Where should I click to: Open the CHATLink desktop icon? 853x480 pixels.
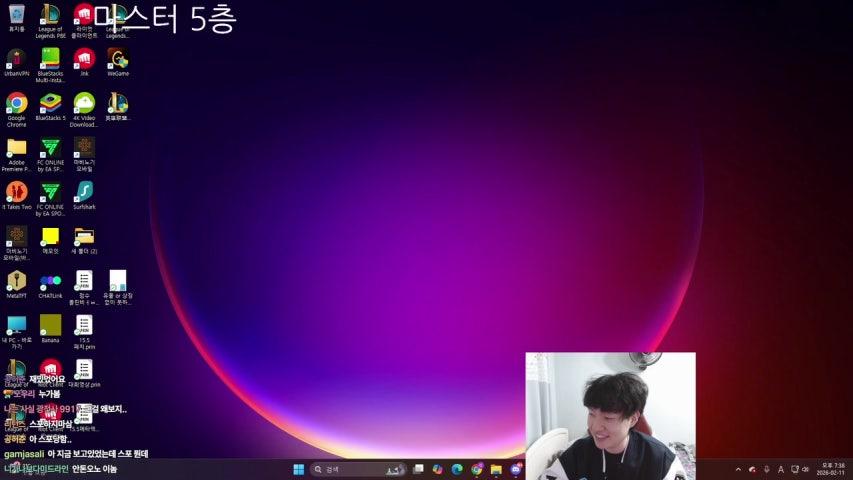coord(50,280)
